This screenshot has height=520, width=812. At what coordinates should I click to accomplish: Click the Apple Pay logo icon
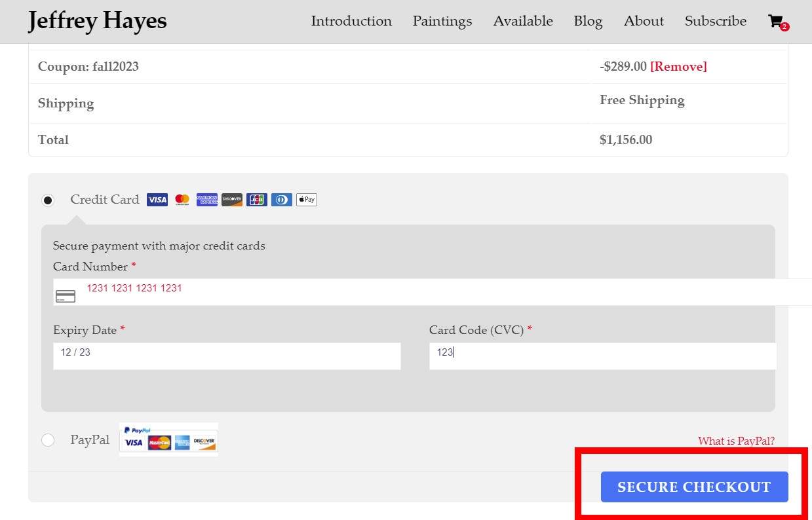pyautogui.click(x=307, y=200)
